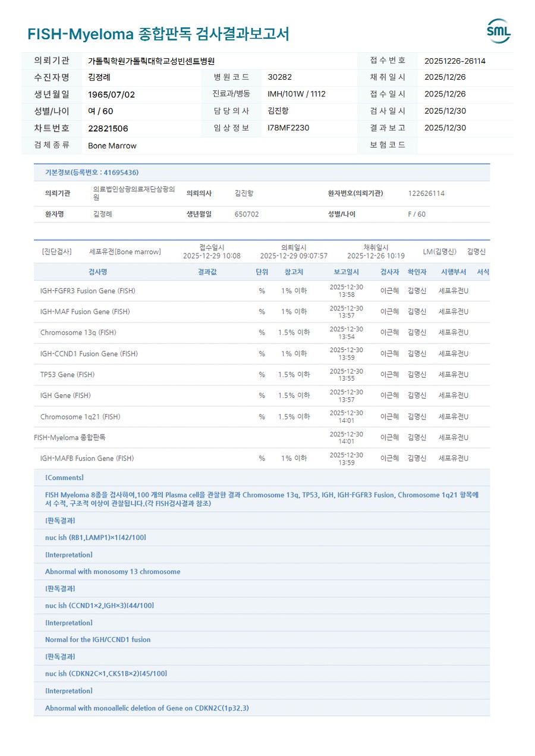The width and height of the screenshot is (535, 756).
Task: Select the IGH-MAF Fusion Gene (FISH) row
Action: tap(262, 312)
